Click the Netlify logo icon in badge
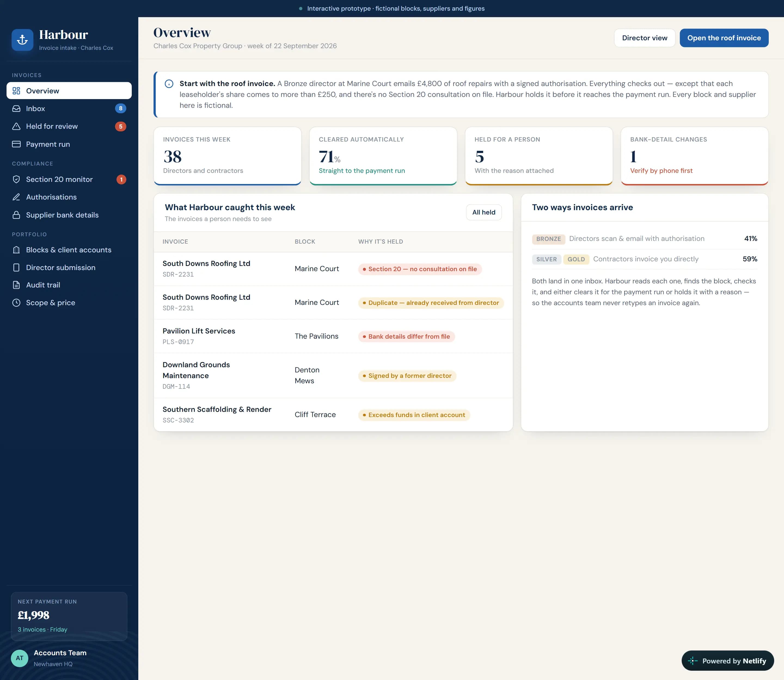 (x=693, y=661)
